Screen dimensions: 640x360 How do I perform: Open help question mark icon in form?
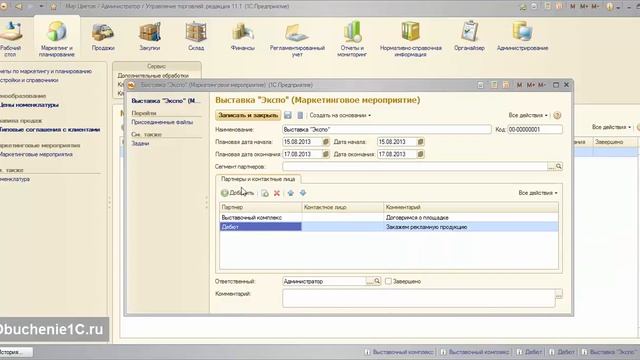coord(557,116)
